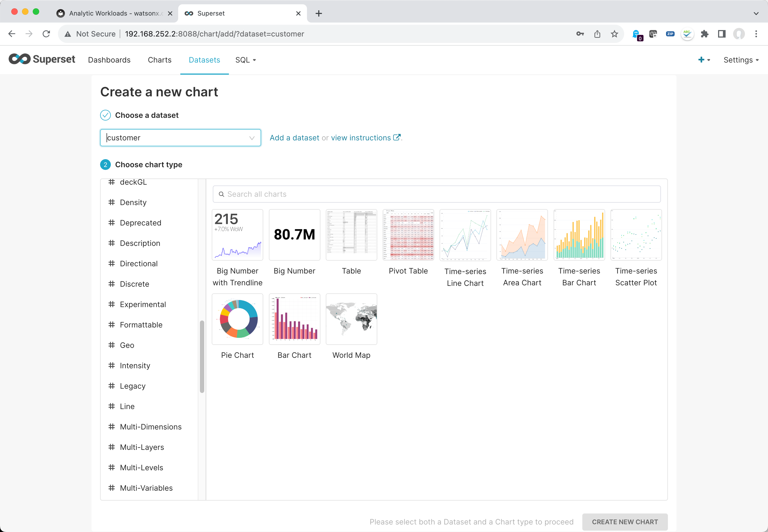Screen dimensions: 768x532
Task: Open the Chrome three-dot menu
Action: pyautogui.click(x=756, y=34)
